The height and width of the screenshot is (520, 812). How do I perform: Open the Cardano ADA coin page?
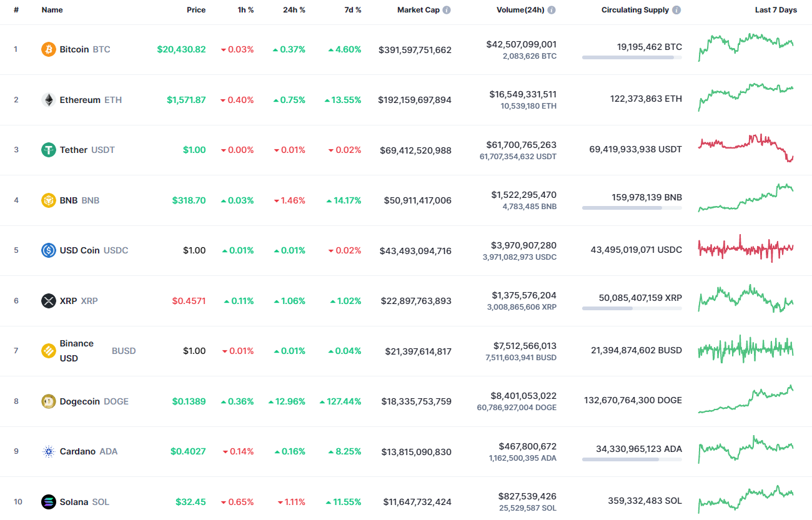point(80,451)
